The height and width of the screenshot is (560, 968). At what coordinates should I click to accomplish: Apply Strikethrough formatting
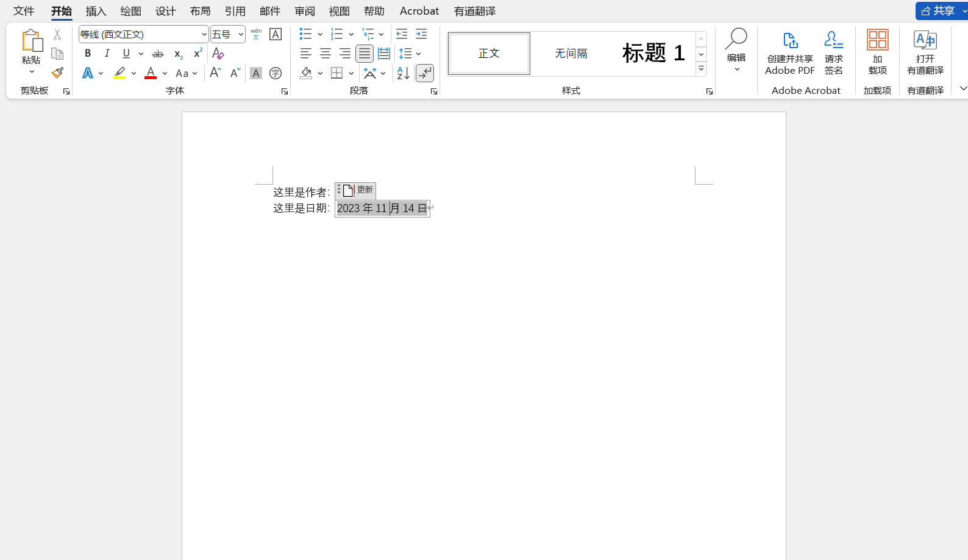[158, 54]
